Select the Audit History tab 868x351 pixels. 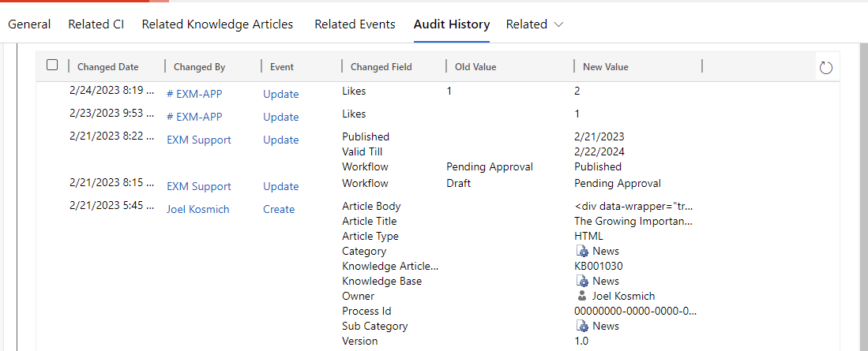[452, 24]
